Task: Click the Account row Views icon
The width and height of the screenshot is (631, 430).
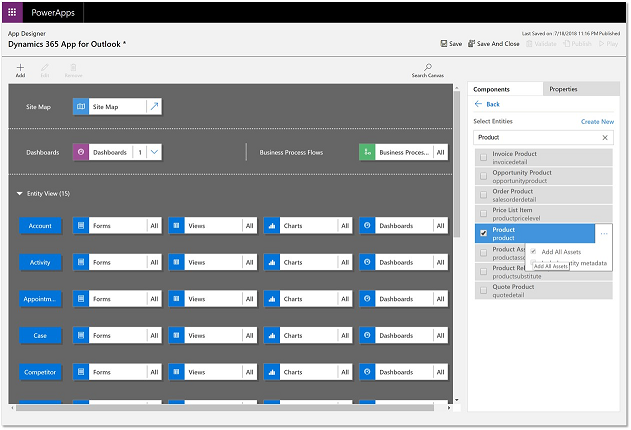Action: point(176,226)
